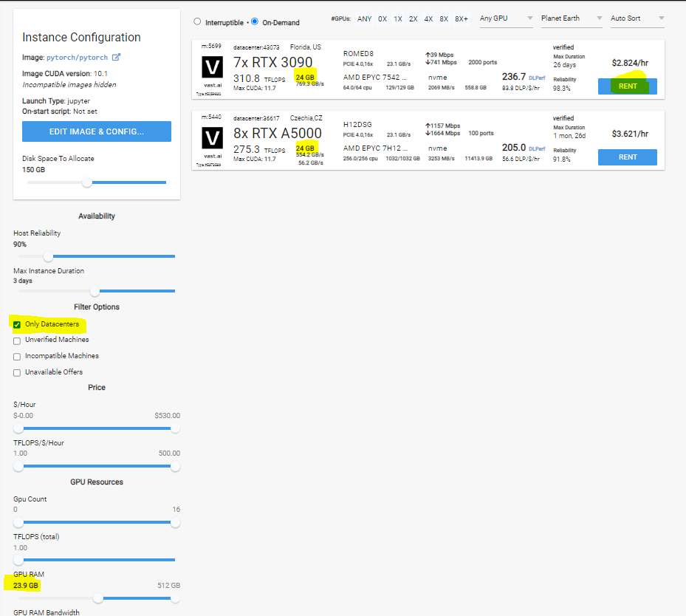Click DLPerf link on the 236.7 score
The height and width of the screenshot is (616, 686).
537,78
